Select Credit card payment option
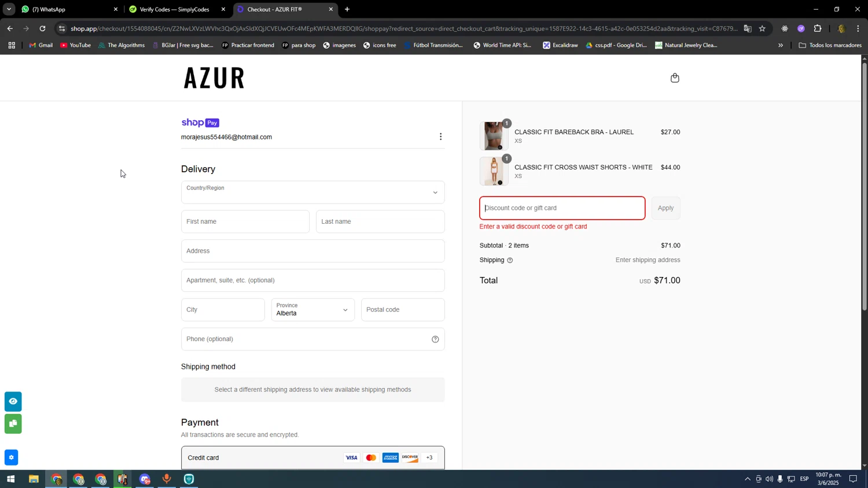Image resolution: width=868 pixels, height=488 pixels. coord(313,458)
